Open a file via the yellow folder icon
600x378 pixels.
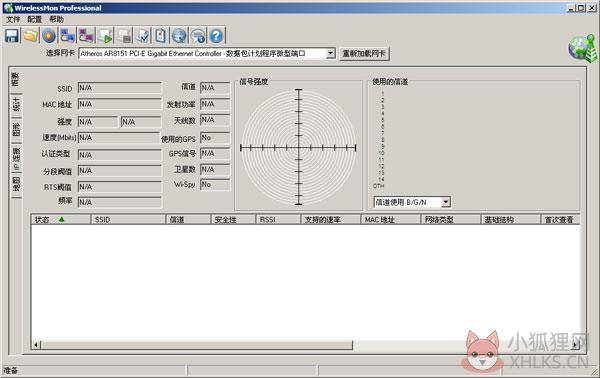31,36
